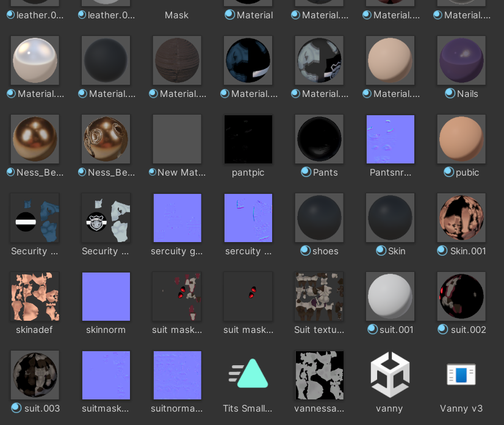Select the suit mask texture with red and white patches
The width and height of the screenshot is (504, 425).
coord(177,296)
